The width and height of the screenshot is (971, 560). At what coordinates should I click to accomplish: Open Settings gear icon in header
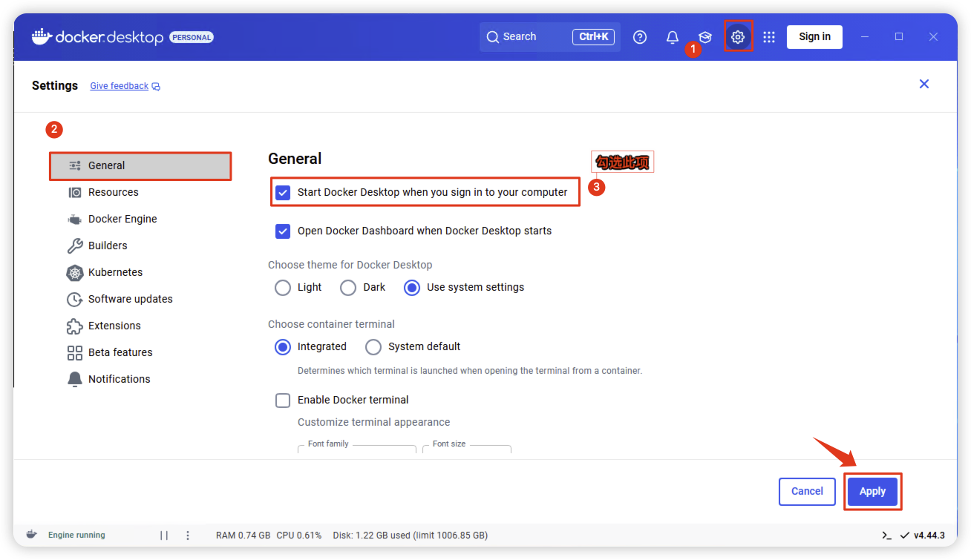(738, 37)
